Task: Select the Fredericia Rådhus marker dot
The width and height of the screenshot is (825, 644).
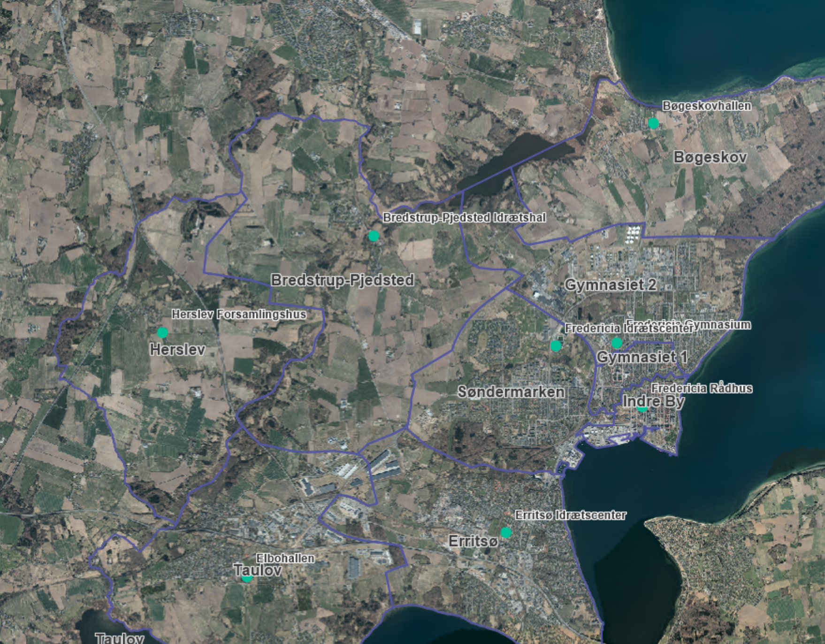Action: pos(642,408)
